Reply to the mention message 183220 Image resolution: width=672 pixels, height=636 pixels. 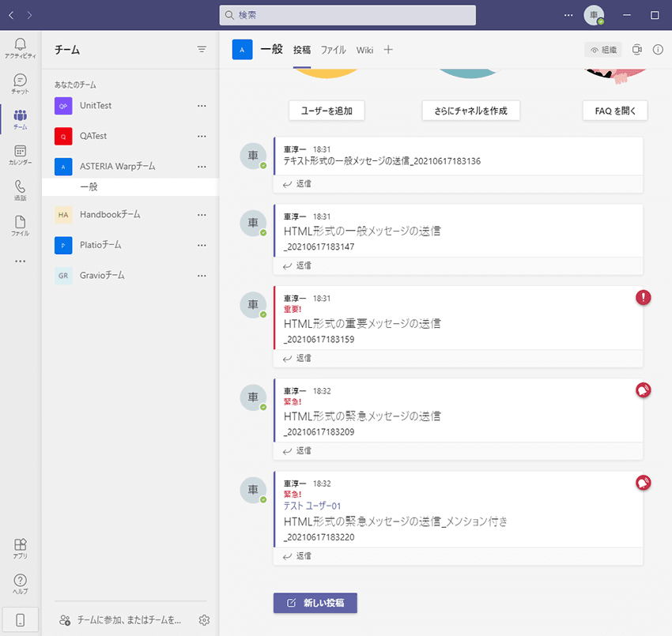[297, 556]
